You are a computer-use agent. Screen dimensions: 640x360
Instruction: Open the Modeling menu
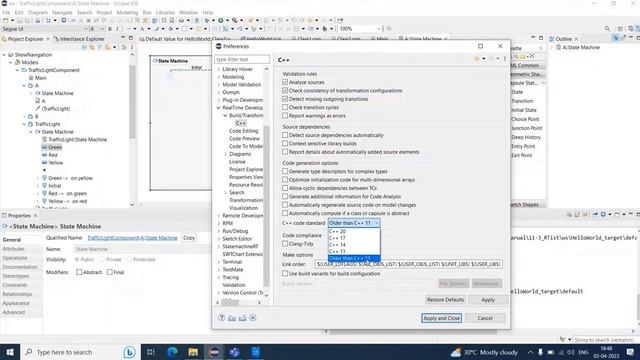coord(127,13)
